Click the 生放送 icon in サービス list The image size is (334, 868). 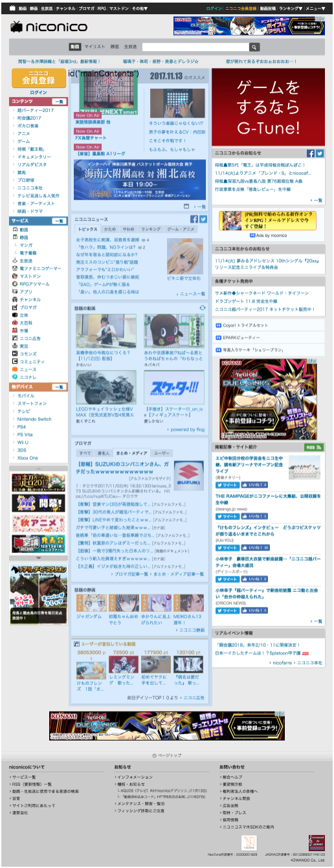point(14,261)
